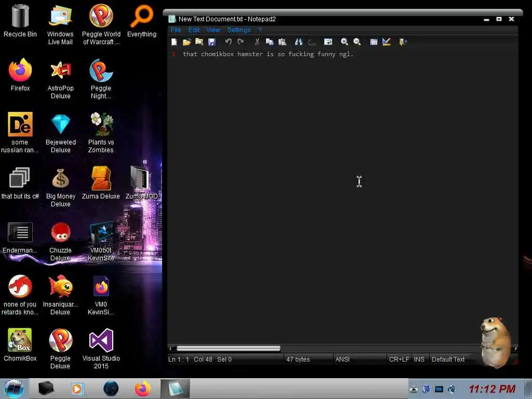Select the VM0 KevinSi... Firefox document icon
Image resolution: width=532 pixels, height=399 pixels.
(101, 295)
